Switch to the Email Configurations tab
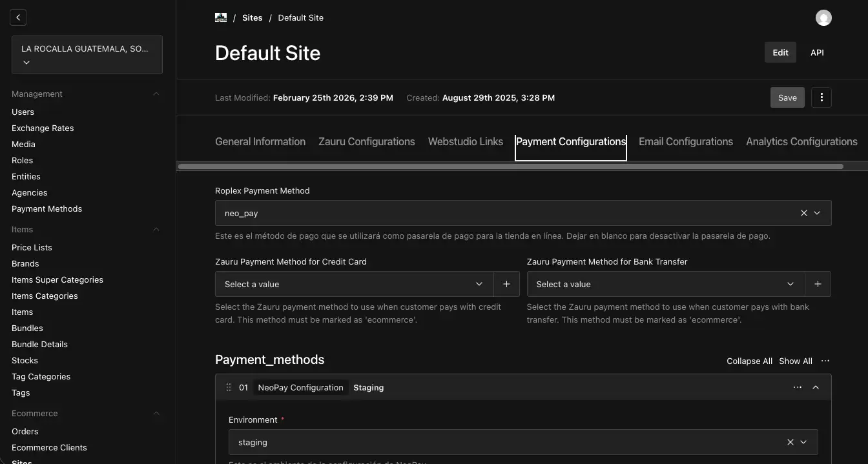Screen dimensions: 868x464 pyautogui.click(x=685, y=141)
